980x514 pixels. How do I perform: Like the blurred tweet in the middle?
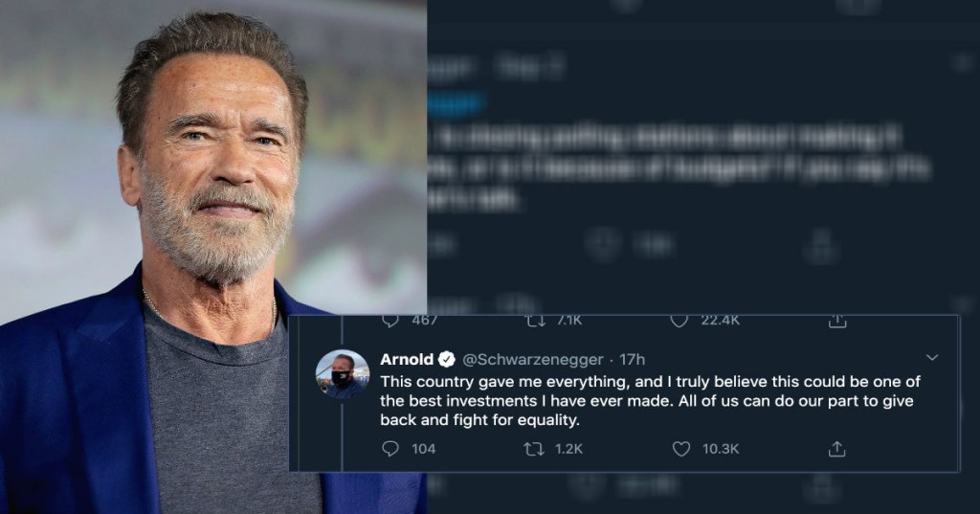604,244
